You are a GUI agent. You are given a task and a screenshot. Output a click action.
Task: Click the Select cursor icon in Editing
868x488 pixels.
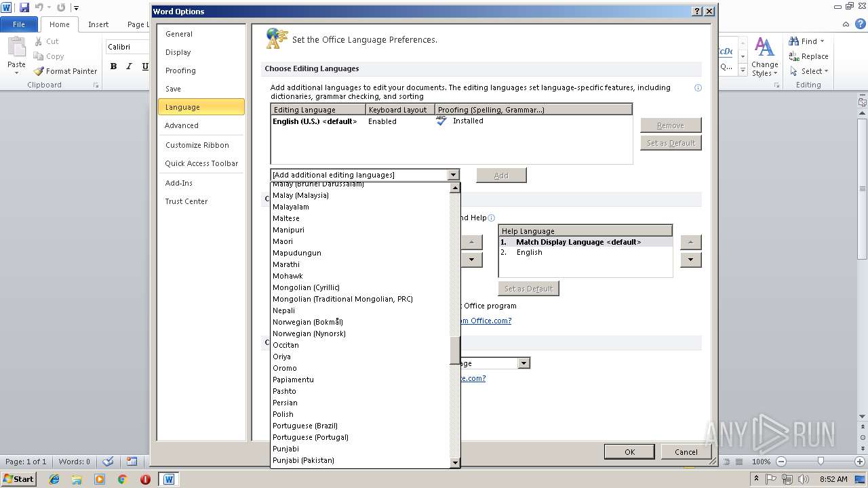(793, 71)
